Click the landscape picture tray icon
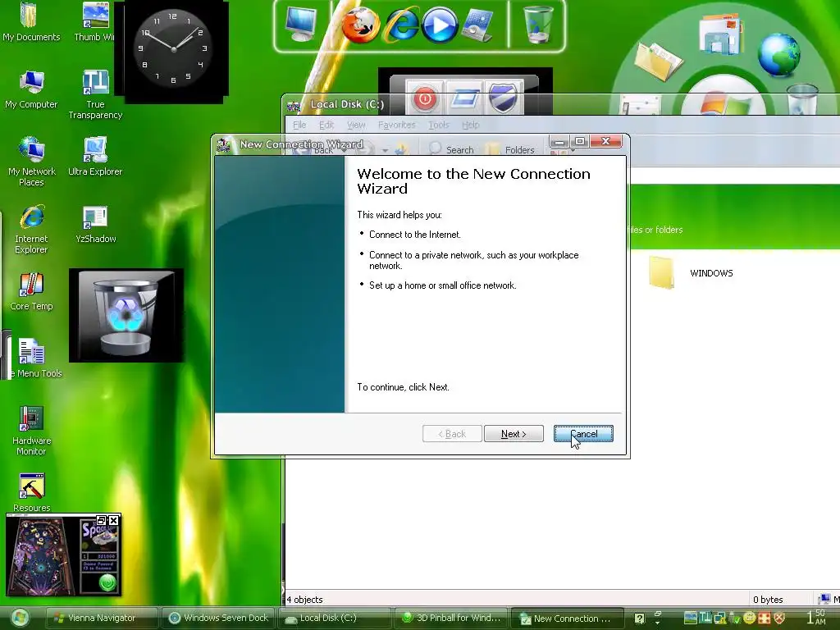Viewport: 840px width, 630px height. coord(691,618)
